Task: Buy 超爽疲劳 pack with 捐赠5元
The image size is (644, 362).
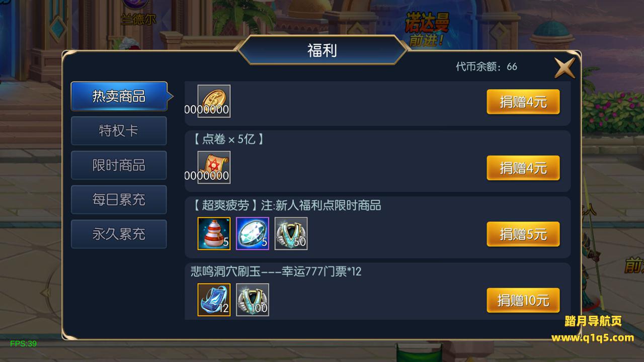Action: pos(523,234)
